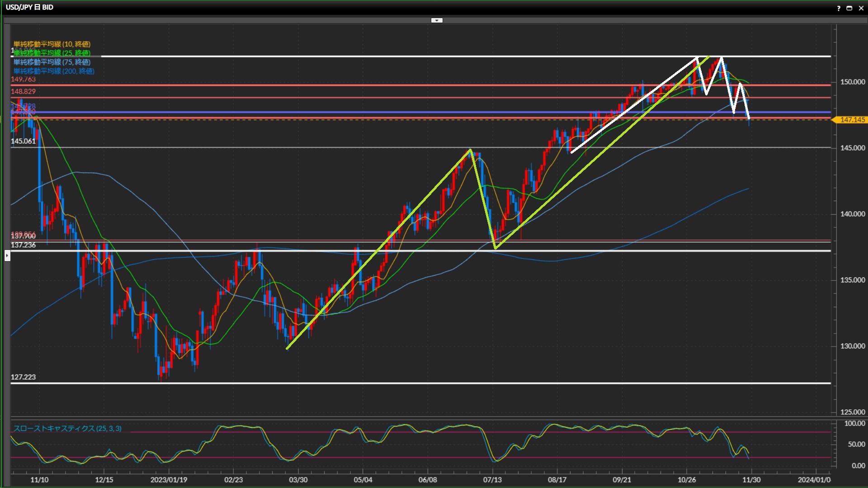This screenshot has height=488, width=868.
Task: Select the 127.223 bottom support line label
Action: pos(23,377)
